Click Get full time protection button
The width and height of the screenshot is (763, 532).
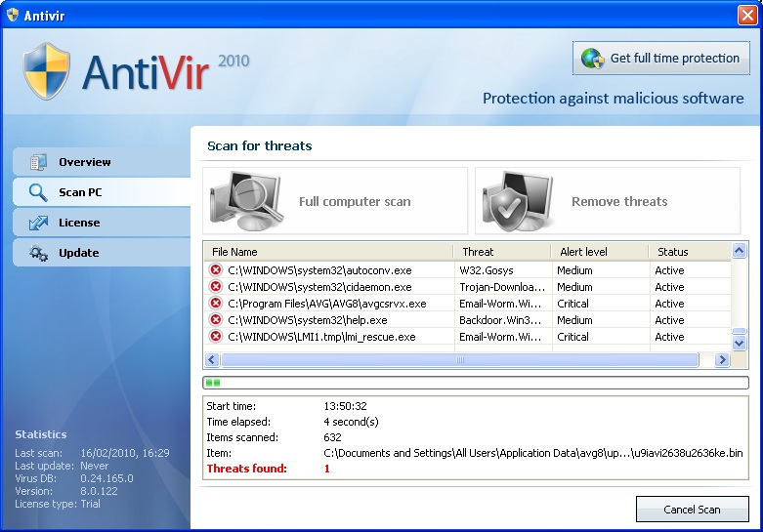(x=660, y=59)
